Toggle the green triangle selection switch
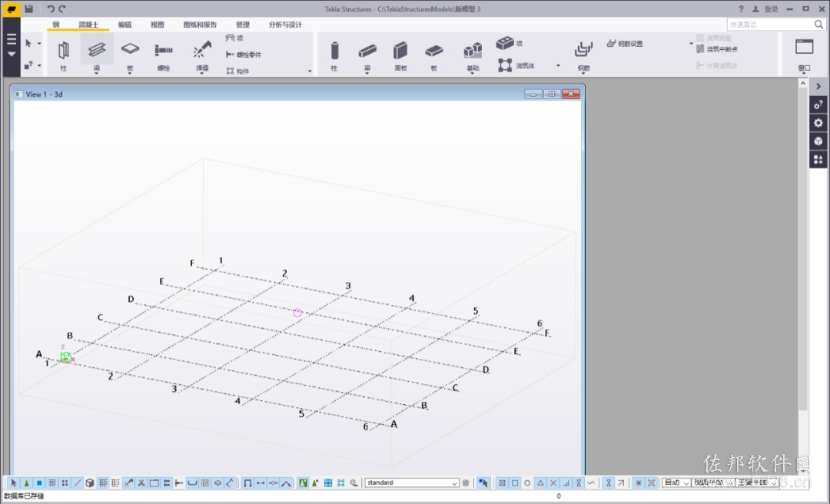Viewport: 830px width, 504px height. 26,482
